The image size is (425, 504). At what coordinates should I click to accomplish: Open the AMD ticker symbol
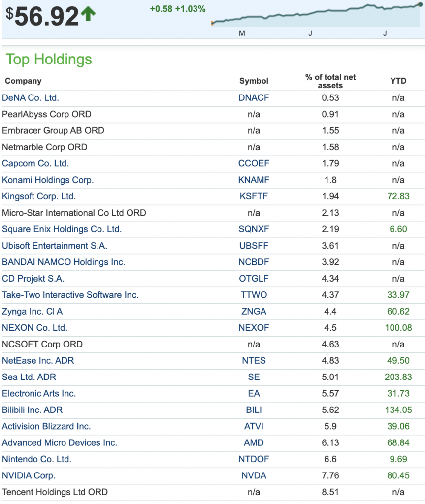[254, 442]
